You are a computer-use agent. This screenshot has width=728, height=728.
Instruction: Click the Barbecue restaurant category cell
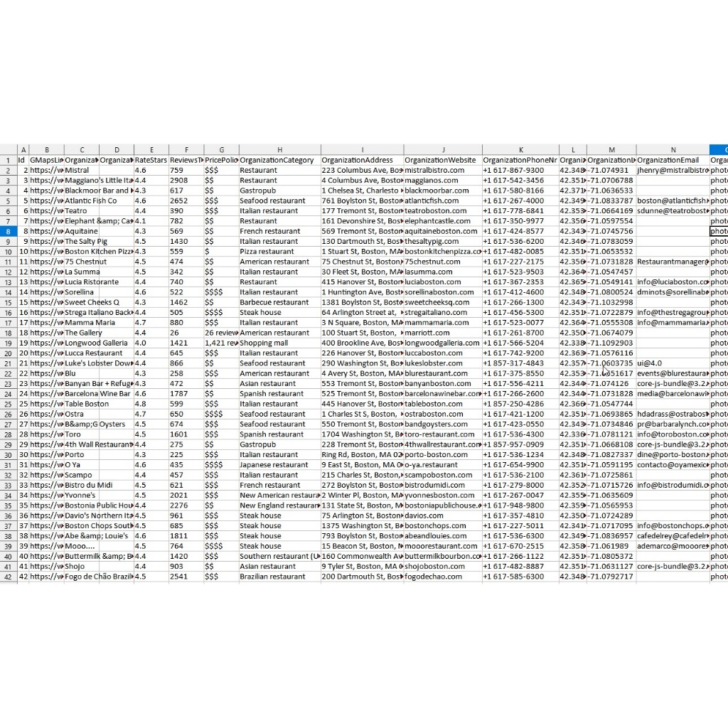(x=279, y=302)
